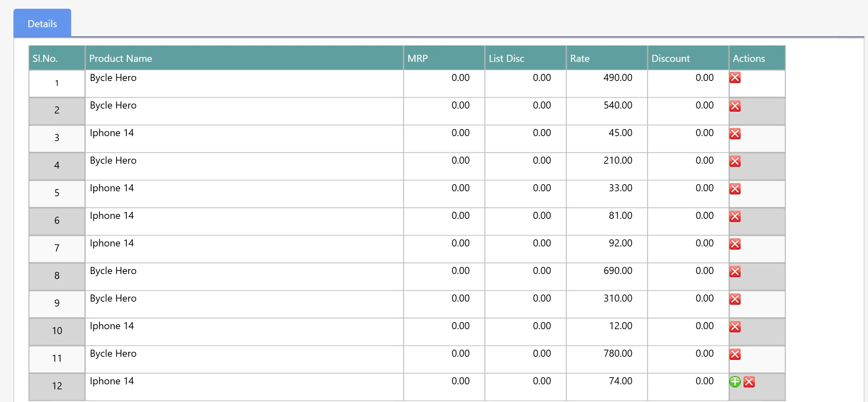The height and width of the screenshot is (402, 868).
Task: Remove row 8 Bycle Hero via red X
Action: (735, 271)
